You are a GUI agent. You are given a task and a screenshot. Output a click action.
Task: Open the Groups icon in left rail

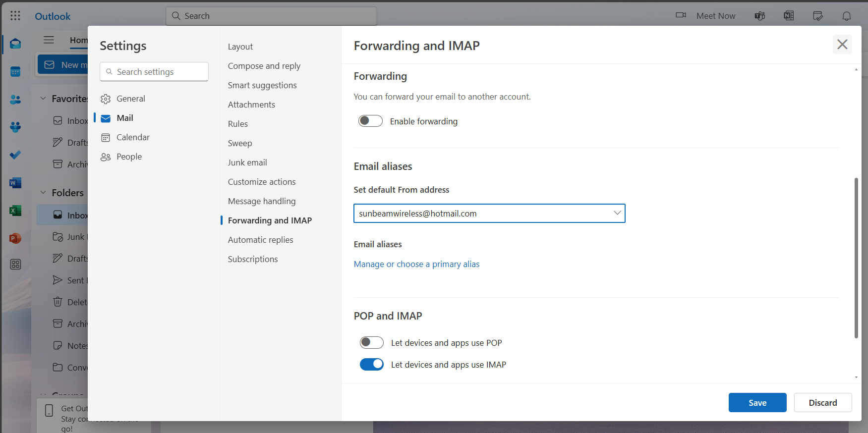tap(15, 127)
